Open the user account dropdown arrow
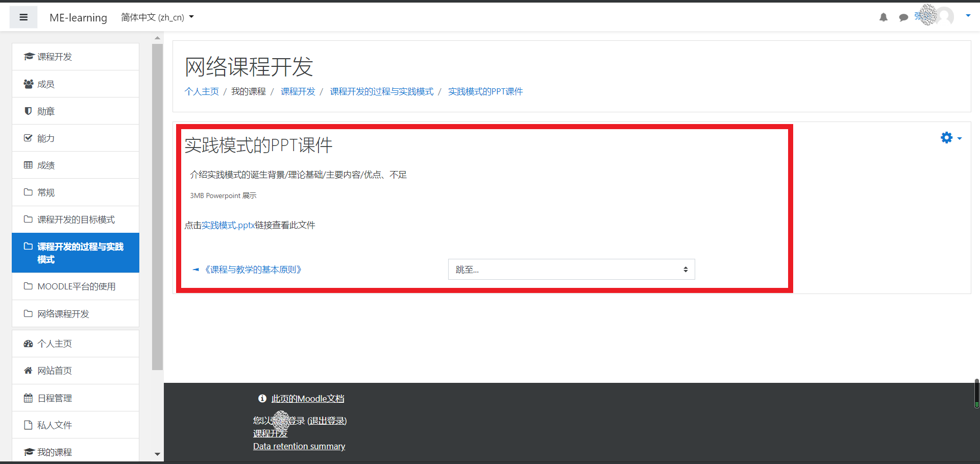980x464 pixels. tap(968, 15)
